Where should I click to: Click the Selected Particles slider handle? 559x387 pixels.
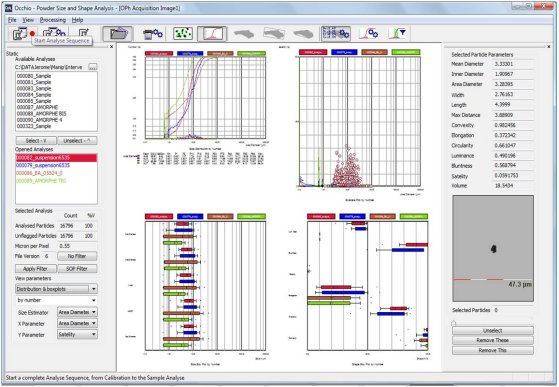pos(454,323)
